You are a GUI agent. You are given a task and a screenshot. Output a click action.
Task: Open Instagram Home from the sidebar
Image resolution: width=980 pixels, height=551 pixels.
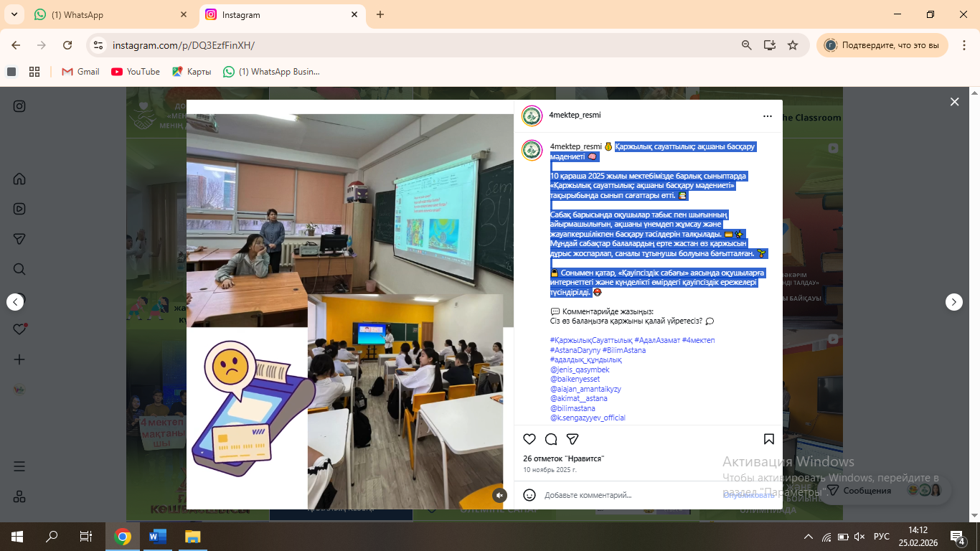tap(19, 179)
